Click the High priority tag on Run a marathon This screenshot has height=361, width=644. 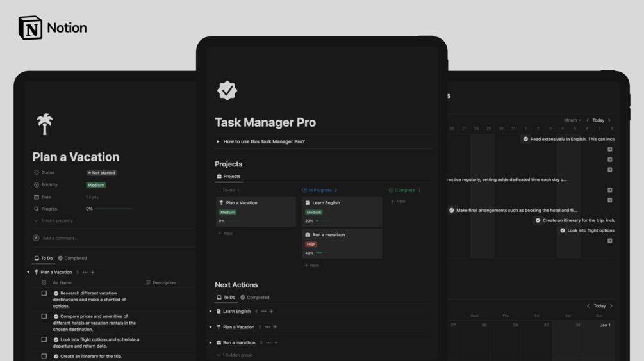tap(311, 244)
